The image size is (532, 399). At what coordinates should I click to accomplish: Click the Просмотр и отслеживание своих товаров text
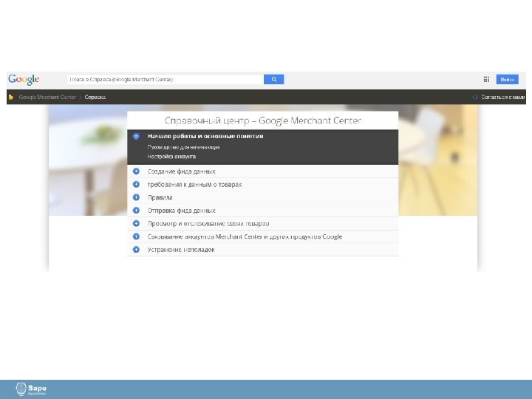point(208,224)
